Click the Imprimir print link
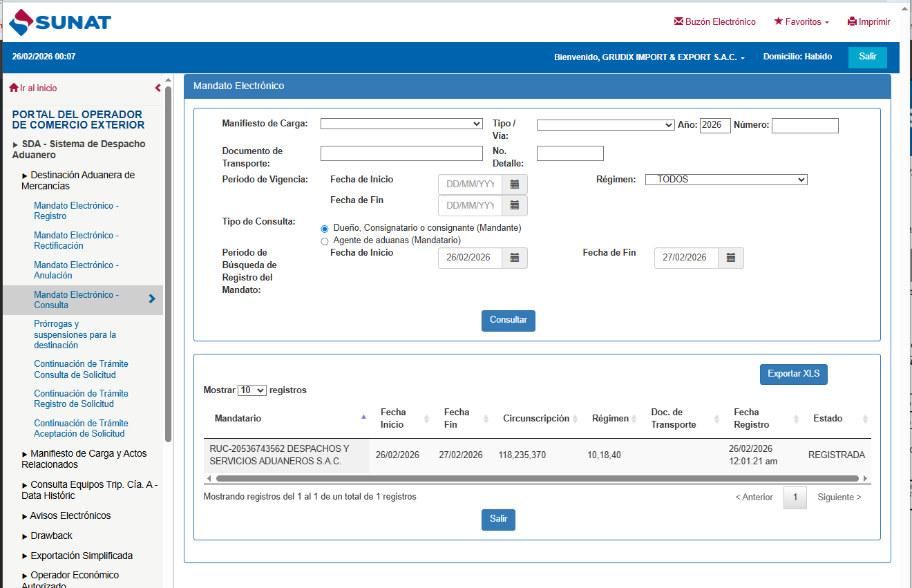Screen dimensions: 912x588 pos(869,22)
